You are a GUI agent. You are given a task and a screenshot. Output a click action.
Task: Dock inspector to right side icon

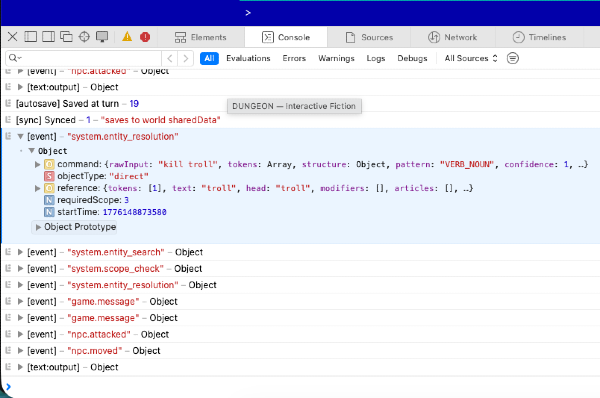[x=48, y=37]
